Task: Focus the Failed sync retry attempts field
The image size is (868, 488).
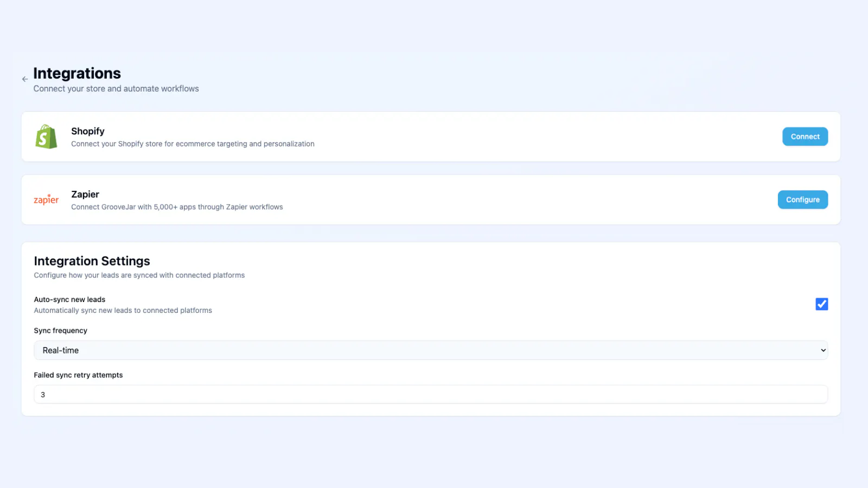Action: coord(431,394)
